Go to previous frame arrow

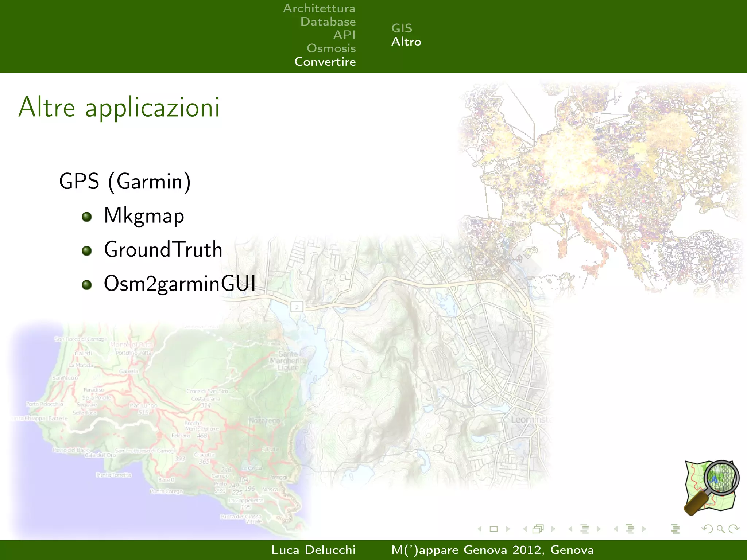pyautogui.click(x=525, y=529)
